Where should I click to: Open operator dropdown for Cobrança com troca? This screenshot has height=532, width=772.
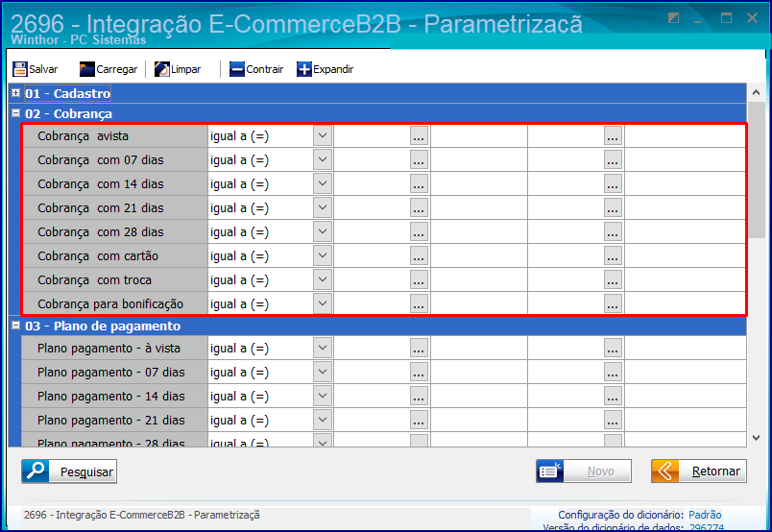(323, 279)
